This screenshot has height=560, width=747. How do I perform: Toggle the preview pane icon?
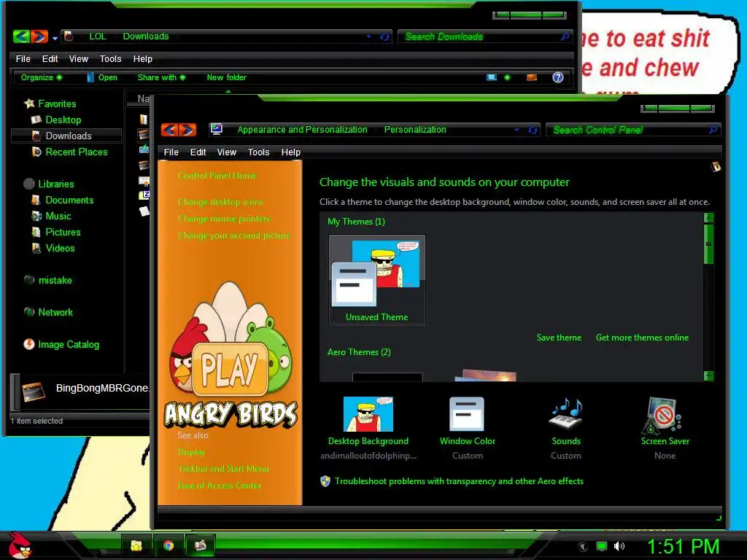click(532, 77)
